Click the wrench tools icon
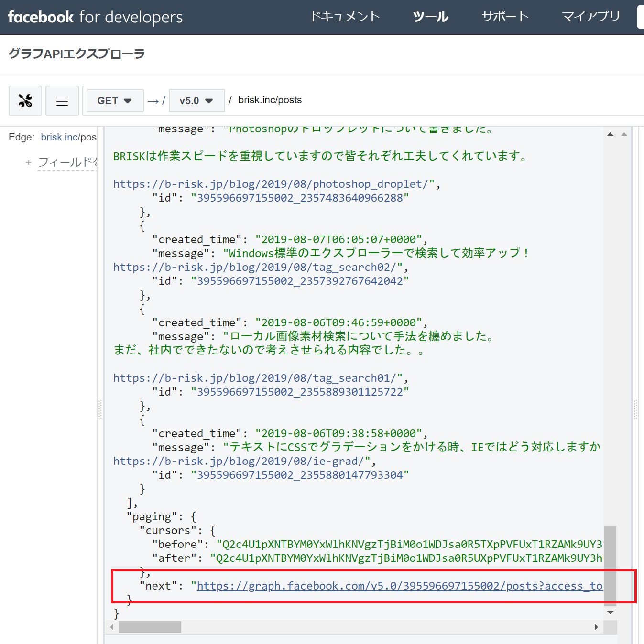Screen dimensions: 644x644 click(25, 100)
